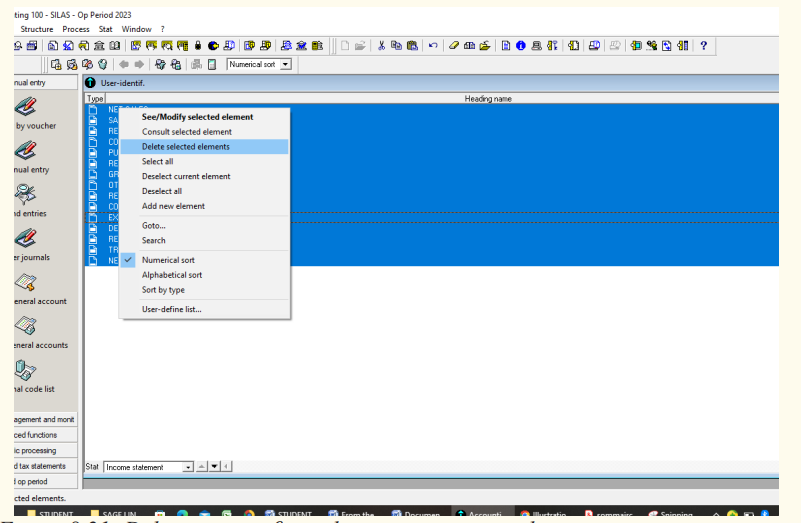801x523 pixels.
Task: Open the Structure menu
Action: pos(37,29)
